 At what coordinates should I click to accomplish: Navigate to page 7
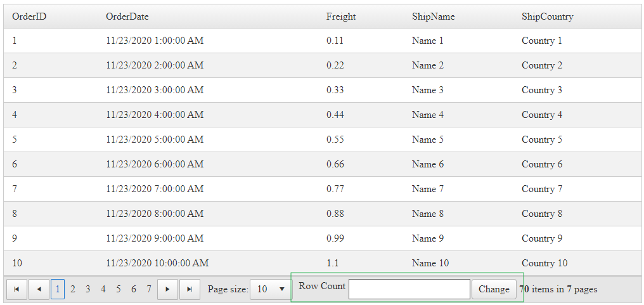click(x=149, y=289)
